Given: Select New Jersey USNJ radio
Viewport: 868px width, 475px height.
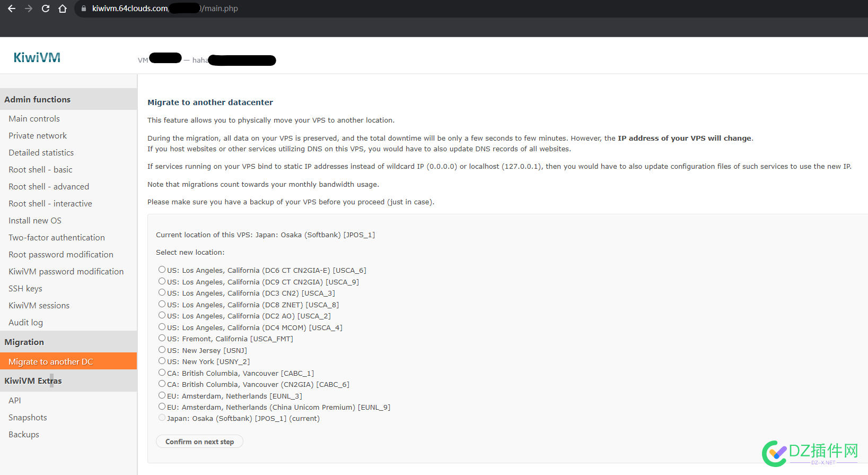Looking at the screenshot, I should click(x=162, y=350).
